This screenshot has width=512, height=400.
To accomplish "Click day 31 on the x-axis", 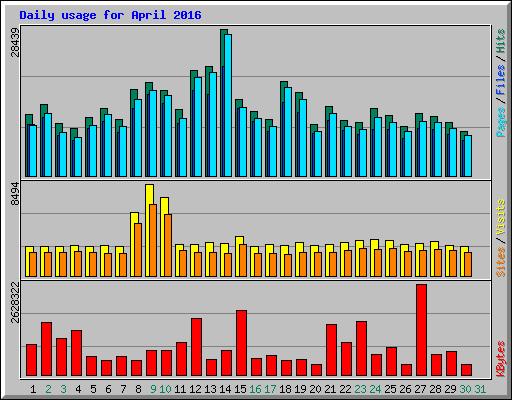I will tap(480, 389).
